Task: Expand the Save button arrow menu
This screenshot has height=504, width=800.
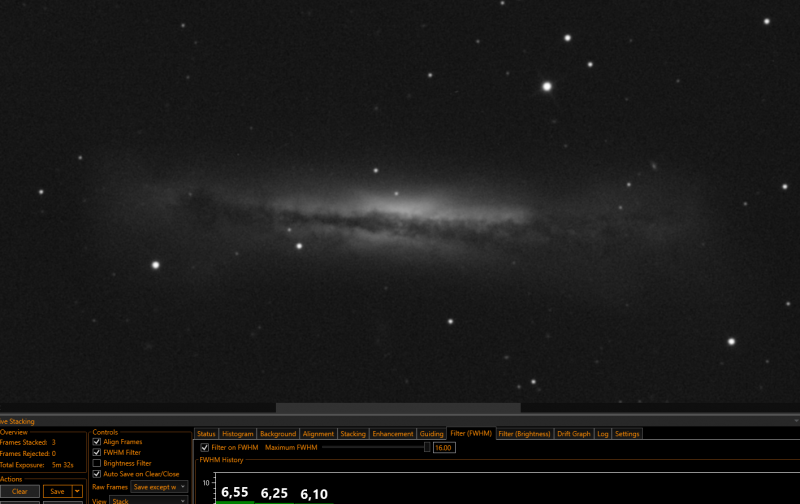Action: pyautogui.click(x=78, y=491)
